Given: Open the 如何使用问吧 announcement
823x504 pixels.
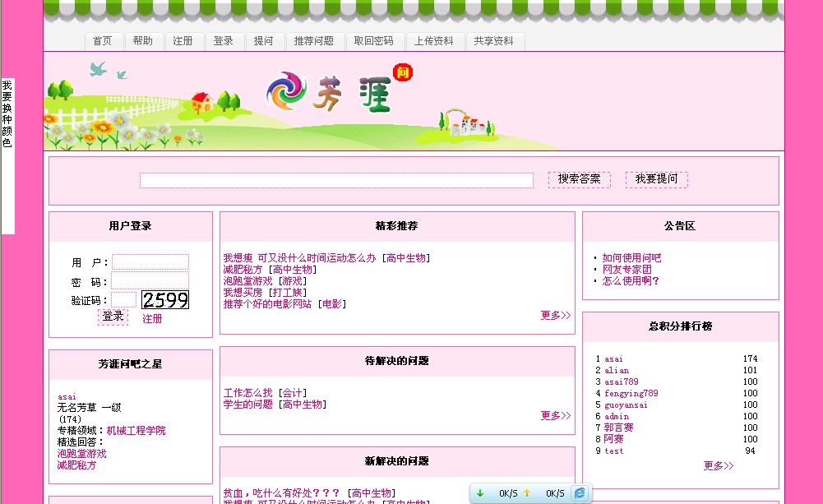Looking at the screenshot, I should point(631,258).
